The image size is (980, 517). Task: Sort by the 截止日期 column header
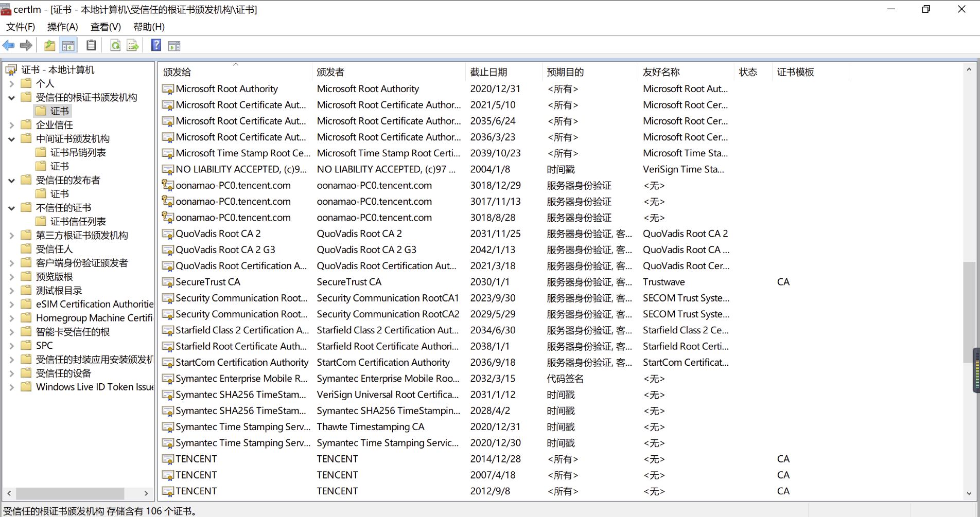point(503,72)
